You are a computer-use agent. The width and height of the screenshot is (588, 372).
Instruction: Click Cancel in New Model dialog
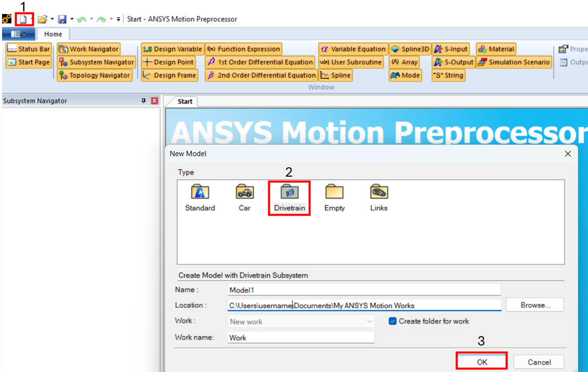point(539,362)
